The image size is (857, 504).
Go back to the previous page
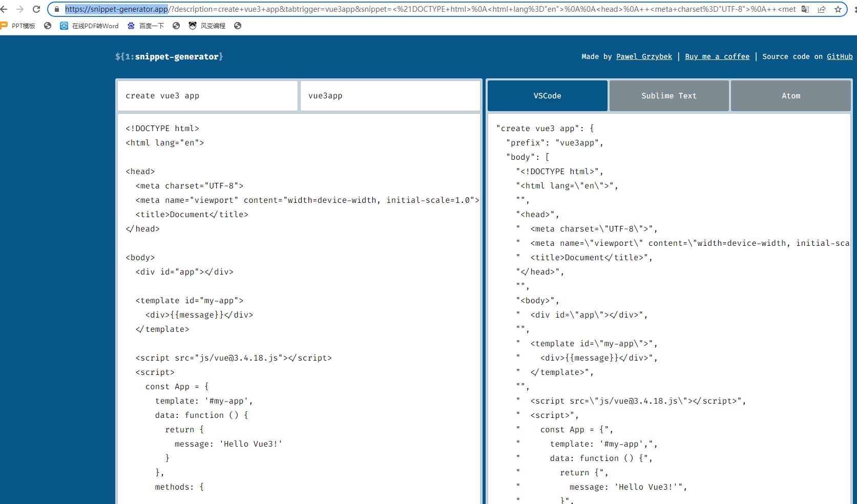click(x=4, y=9)
